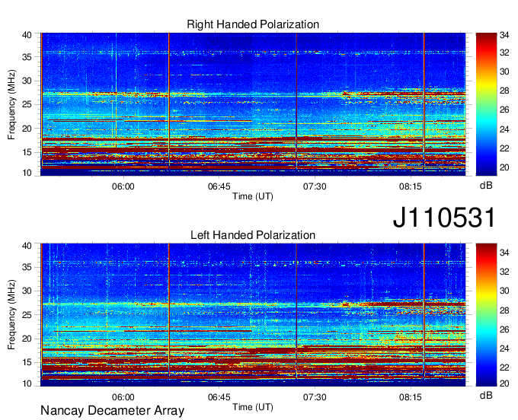The image size is (518, 420).
Task: Click the 08:15 tick on the bottom plot
Action: [411, 397]
